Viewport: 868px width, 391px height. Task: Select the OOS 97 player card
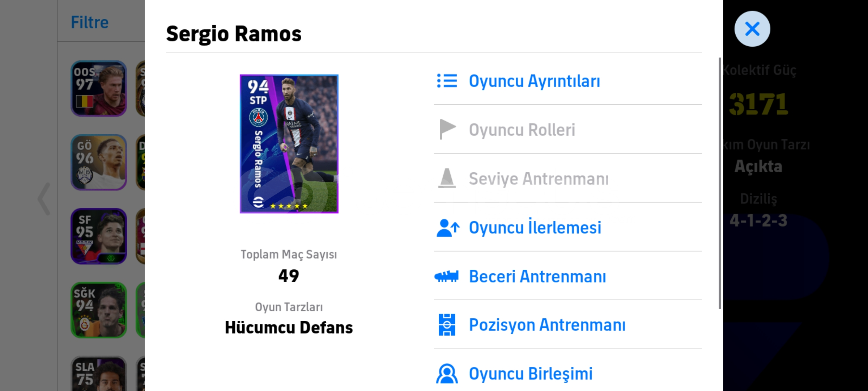pos(99,88)
